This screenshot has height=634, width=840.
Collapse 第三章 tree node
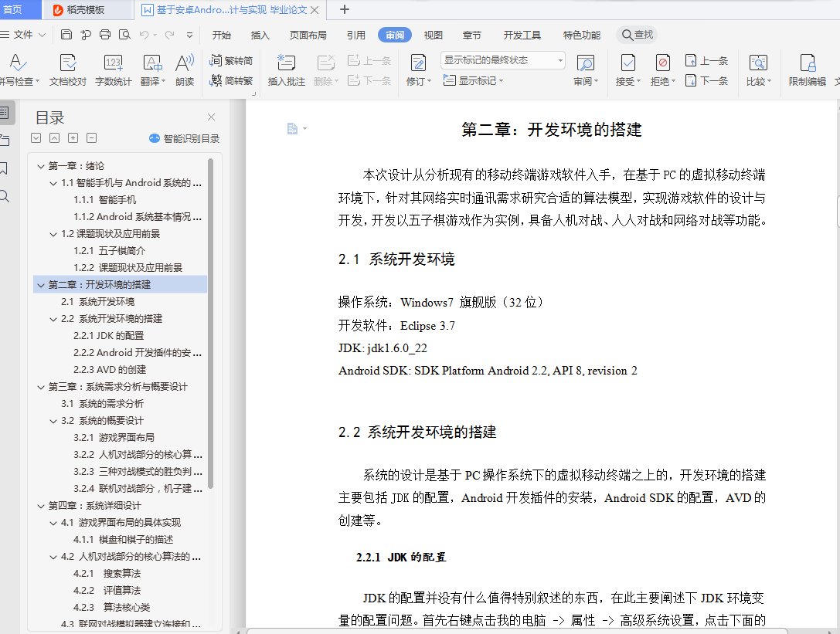(41, 387)
